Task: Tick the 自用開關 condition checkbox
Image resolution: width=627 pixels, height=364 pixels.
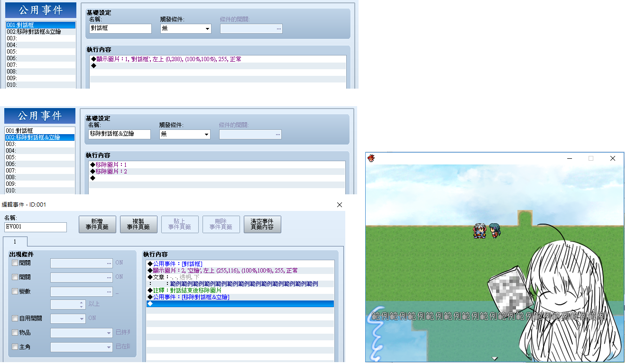Action: pos(15,318)
